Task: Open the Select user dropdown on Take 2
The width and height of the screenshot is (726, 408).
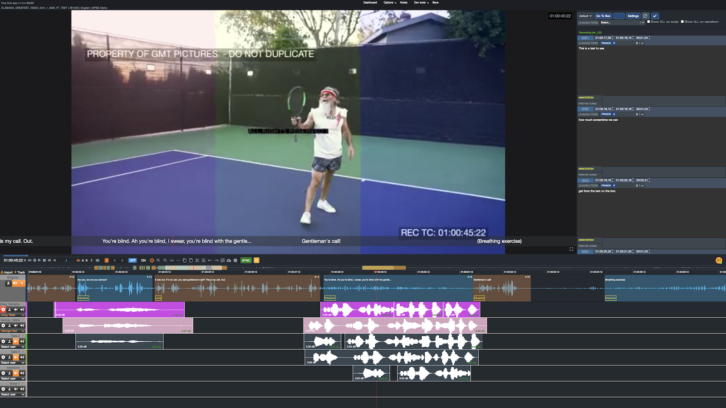Action: (x=13, y=347)
